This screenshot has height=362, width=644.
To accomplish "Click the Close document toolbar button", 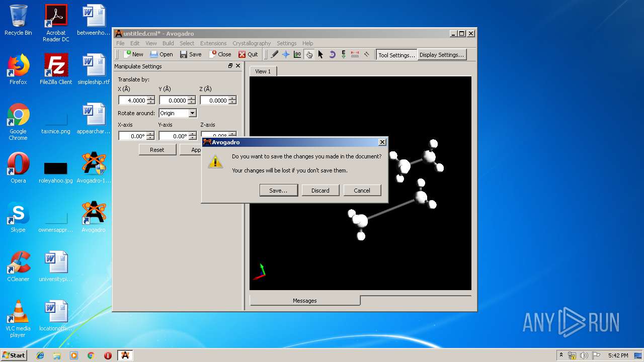I will pos(220,54).
